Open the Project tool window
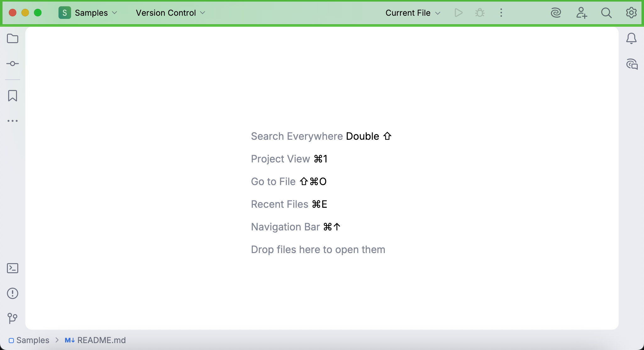644x350 pixels. (x=13, y=38)
